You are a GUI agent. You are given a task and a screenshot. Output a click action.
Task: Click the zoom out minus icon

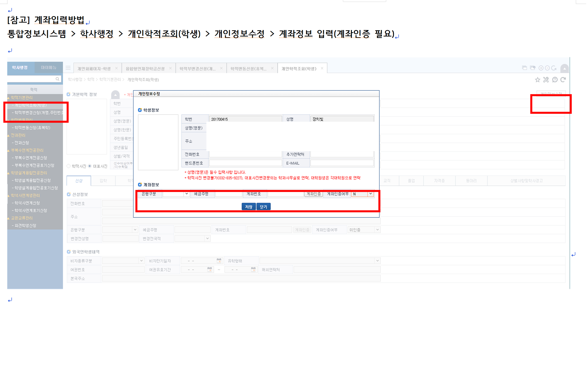[x=547, y=68]
